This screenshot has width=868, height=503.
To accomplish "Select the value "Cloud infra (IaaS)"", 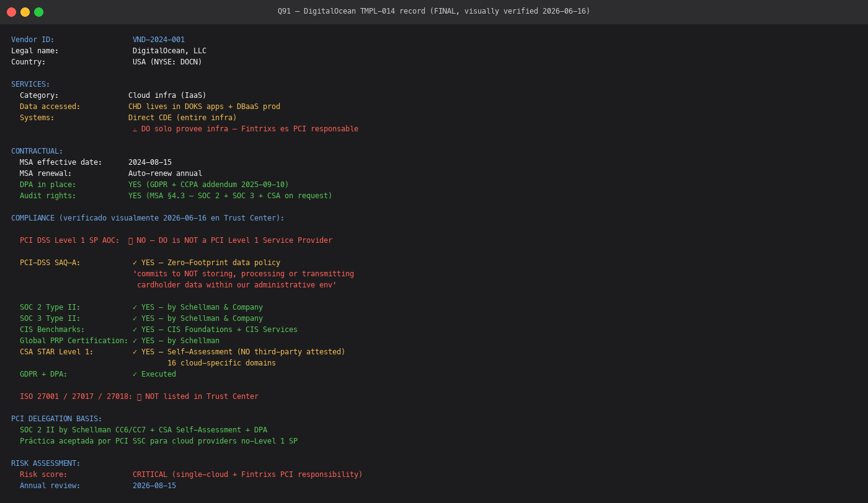I will point(167,95).
